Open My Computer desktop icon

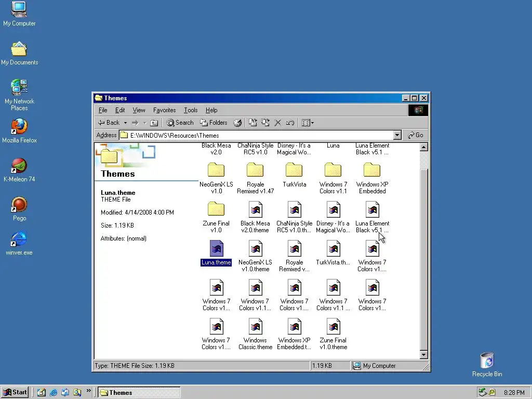pyautogui.click(x=19, y=14)
